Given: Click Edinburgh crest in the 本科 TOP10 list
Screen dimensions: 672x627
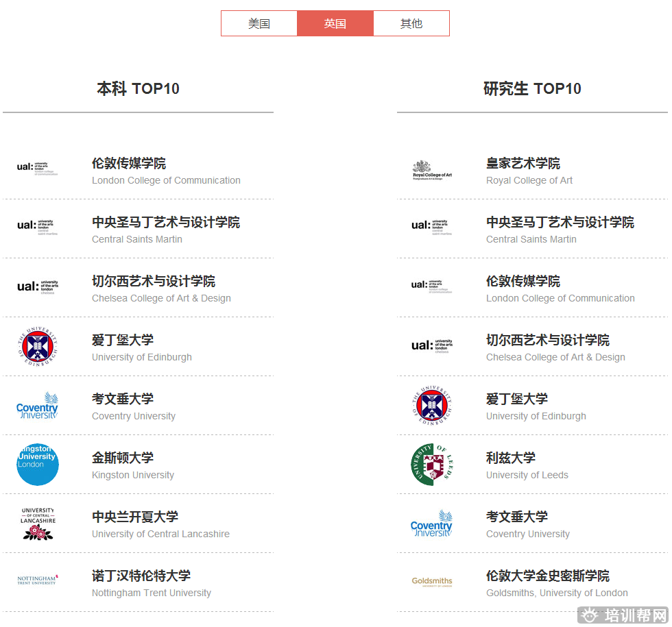Looking at the screenshot, I should point(38,346).
